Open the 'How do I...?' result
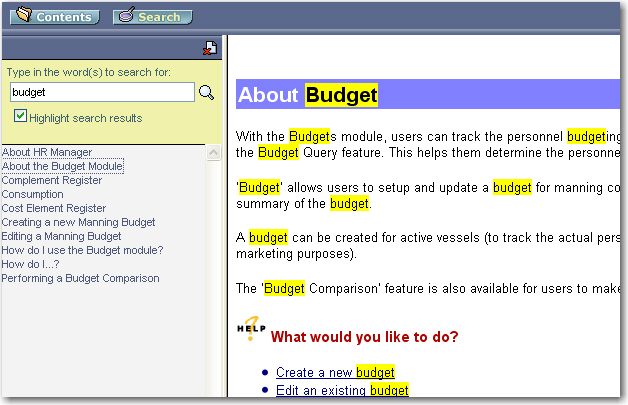Screen dimensions: 628x405 coord(31,264)
